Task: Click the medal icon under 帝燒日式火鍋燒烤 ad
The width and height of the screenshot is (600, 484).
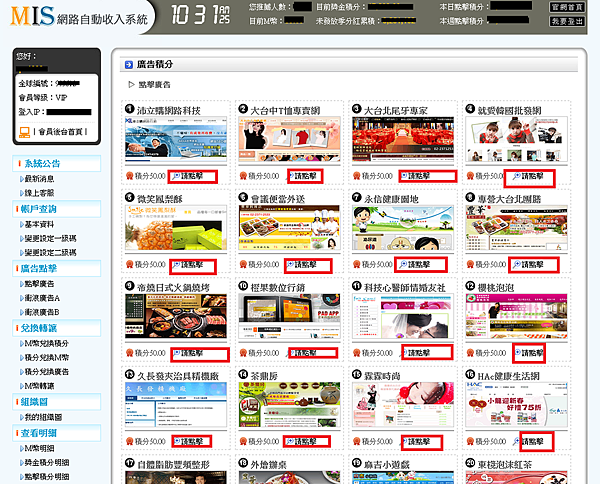Action: [129, 352]
